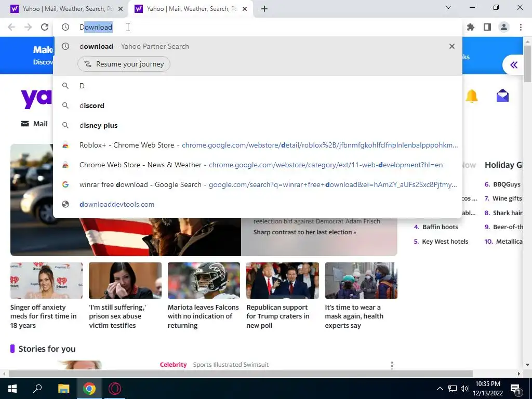532x399 pixels.
Task: Open the 'Republican support for Trump craters' thumbnail
Action: pyautogui.click(x=283, y=281)
